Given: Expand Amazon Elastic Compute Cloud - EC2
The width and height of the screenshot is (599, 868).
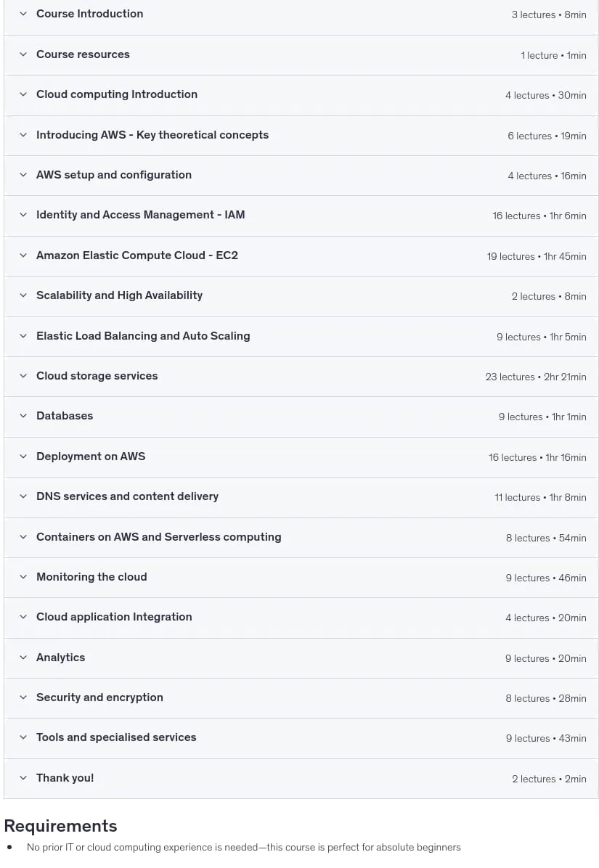Looking at the screenshot, I should [x=301, y=256].
